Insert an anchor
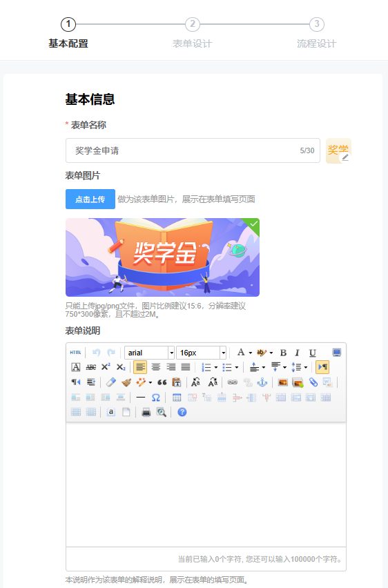The height and width of the screenshot is (588, 388). pos(262,382)
